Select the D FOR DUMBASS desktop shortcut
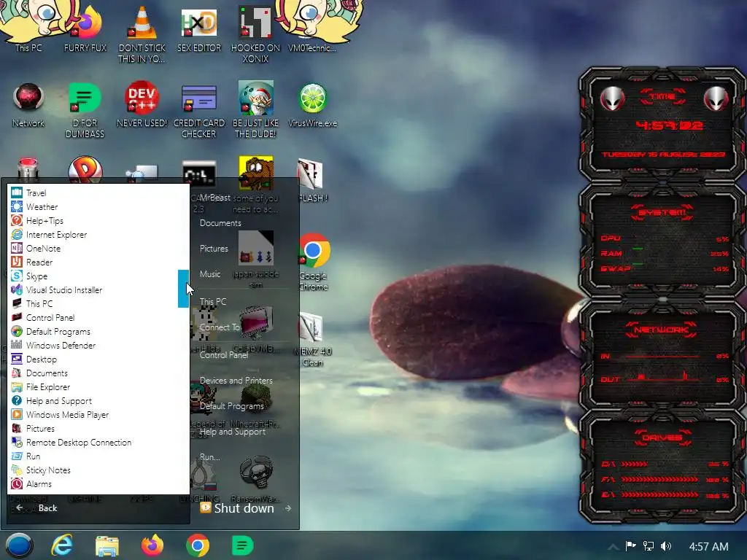 coord(85,110)
